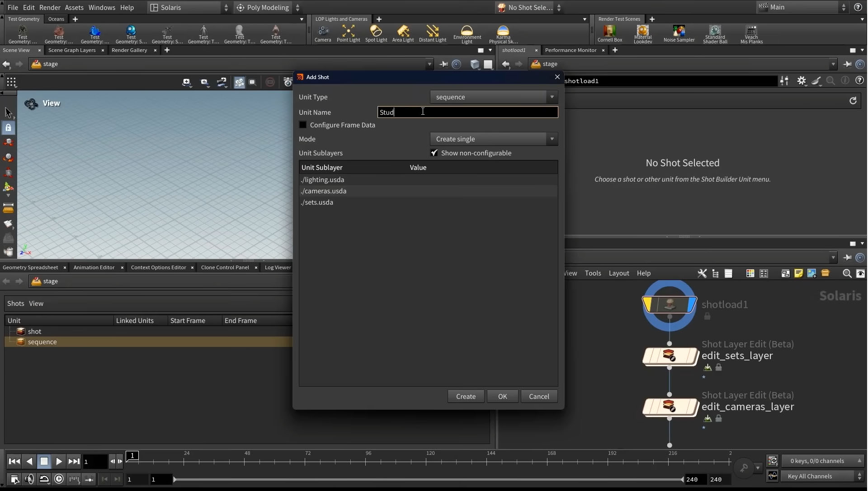Screen dimensions: 868x491
Task: Open Unit Type sequence dropdown
Action: 494,97
